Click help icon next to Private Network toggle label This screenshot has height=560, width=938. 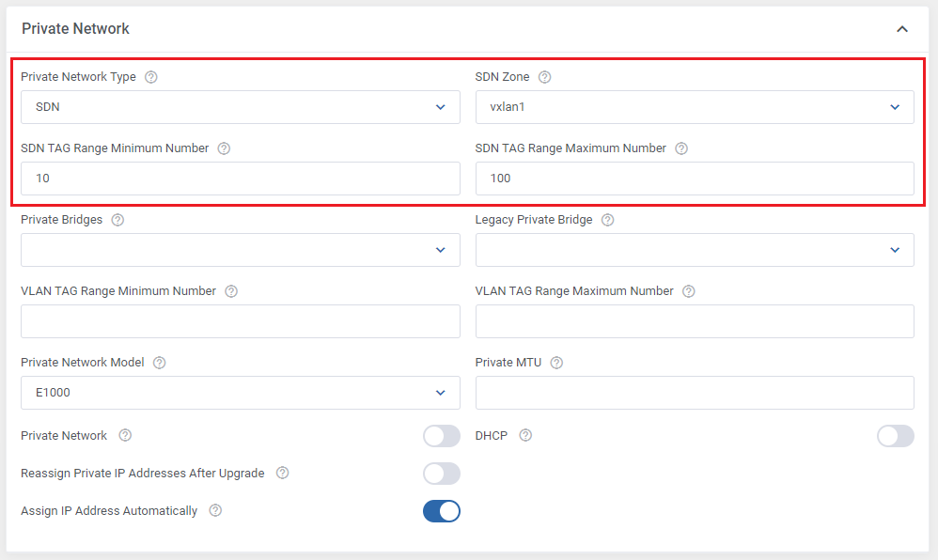click(125, 436)
